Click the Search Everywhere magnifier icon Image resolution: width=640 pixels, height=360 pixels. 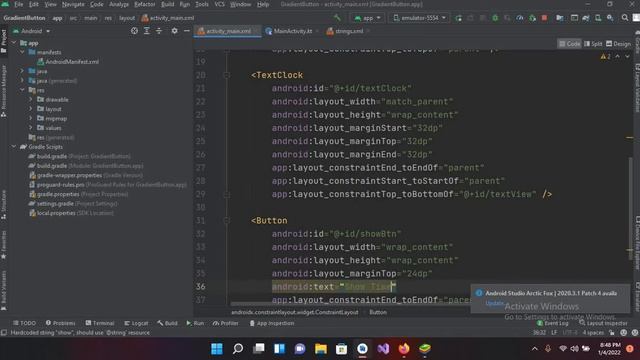[624, 18]
